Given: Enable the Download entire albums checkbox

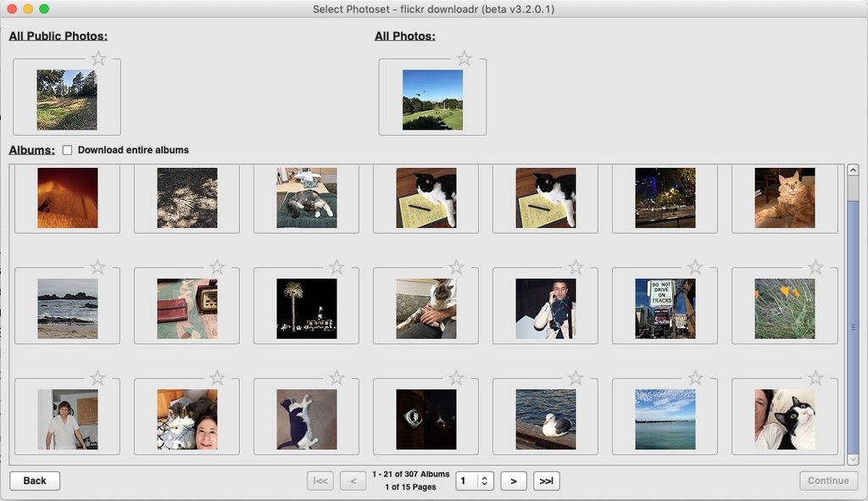Looking at the screenshot, I should [67, 149].
